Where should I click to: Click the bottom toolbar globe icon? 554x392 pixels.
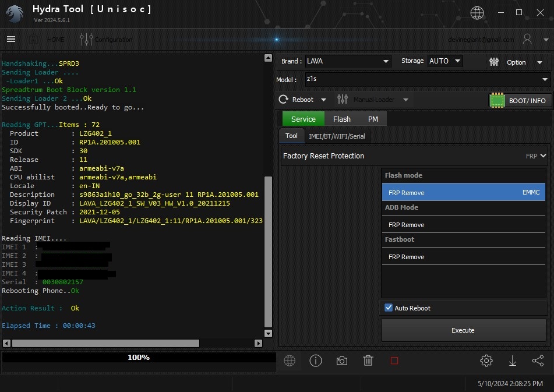click(290, 361)
